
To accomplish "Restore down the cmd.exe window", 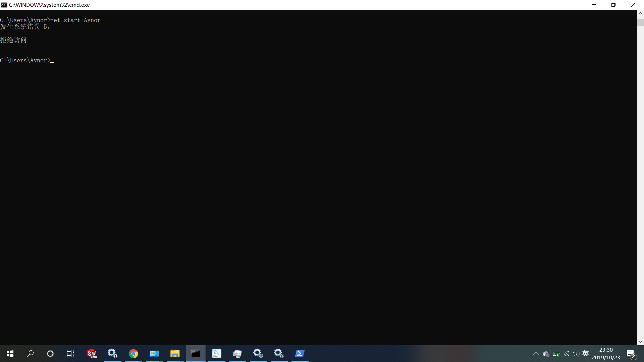I will click(613, 5).
